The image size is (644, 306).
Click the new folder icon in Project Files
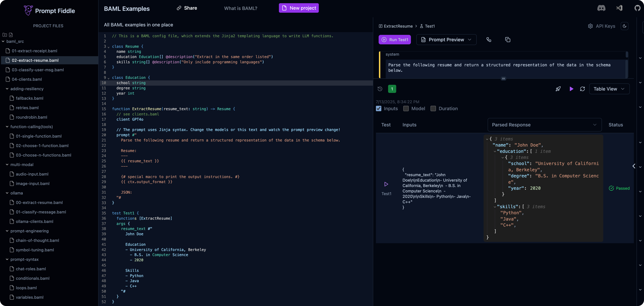pyautogui.click(x=5, y=35)
